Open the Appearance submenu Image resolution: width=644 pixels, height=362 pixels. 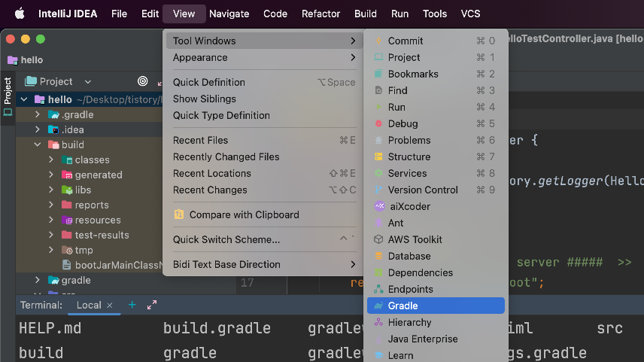click(x=263, y=57)
